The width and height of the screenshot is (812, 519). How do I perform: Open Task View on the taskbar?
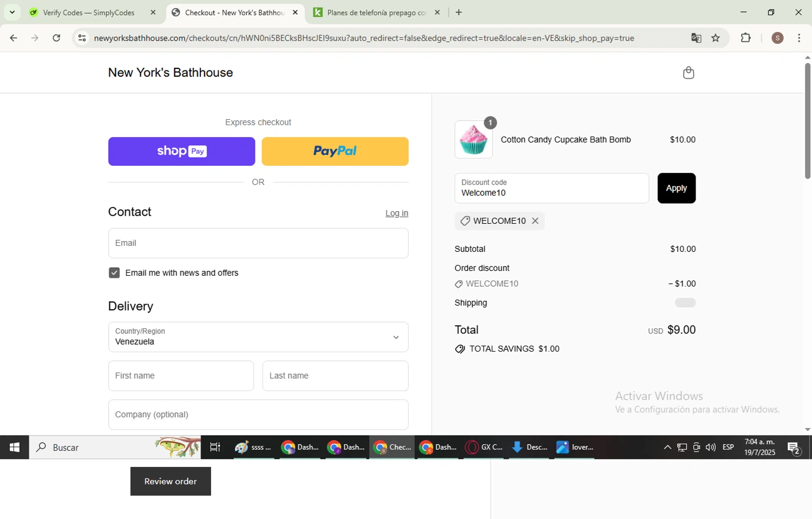pyautogui.click(x=215, y=447)
